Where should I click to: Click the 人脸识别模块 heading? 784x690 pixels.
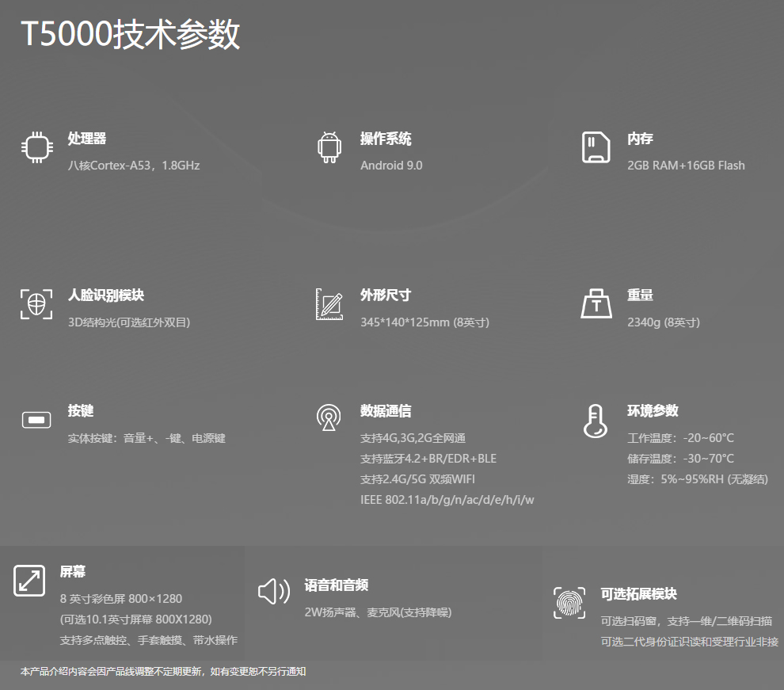pos(106,295)
